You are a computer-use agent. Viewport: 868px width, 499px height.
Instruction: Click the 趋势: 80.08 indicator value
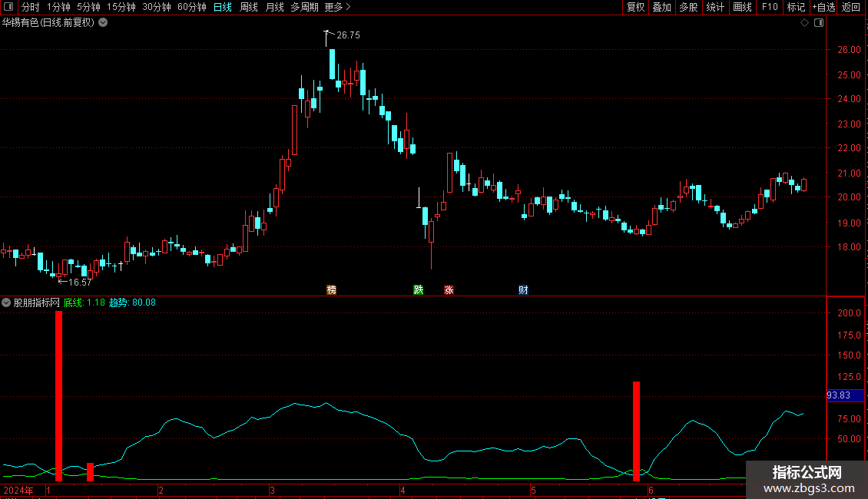[x=132, y=302]
